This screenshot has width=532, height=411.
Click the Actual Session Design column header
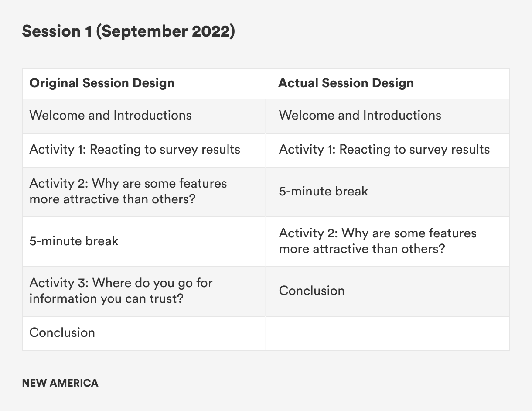[x=346, y=83]
